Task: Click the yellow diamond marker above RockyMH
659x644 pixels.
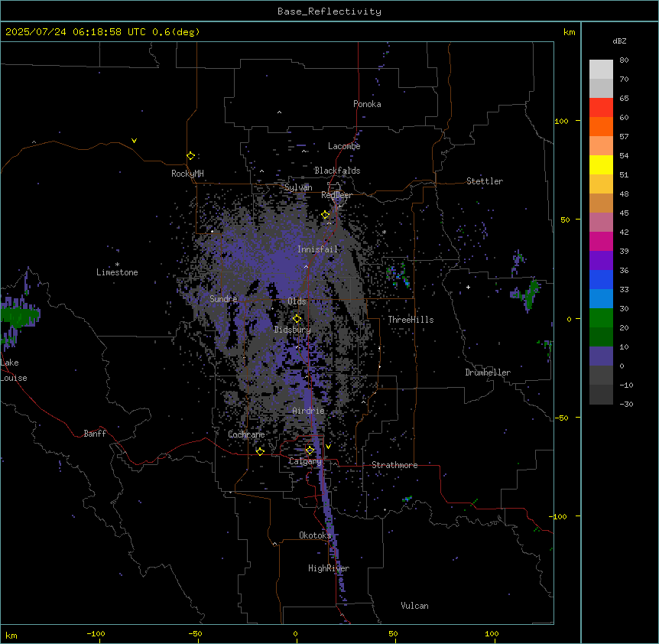Action: pos(190,156)
